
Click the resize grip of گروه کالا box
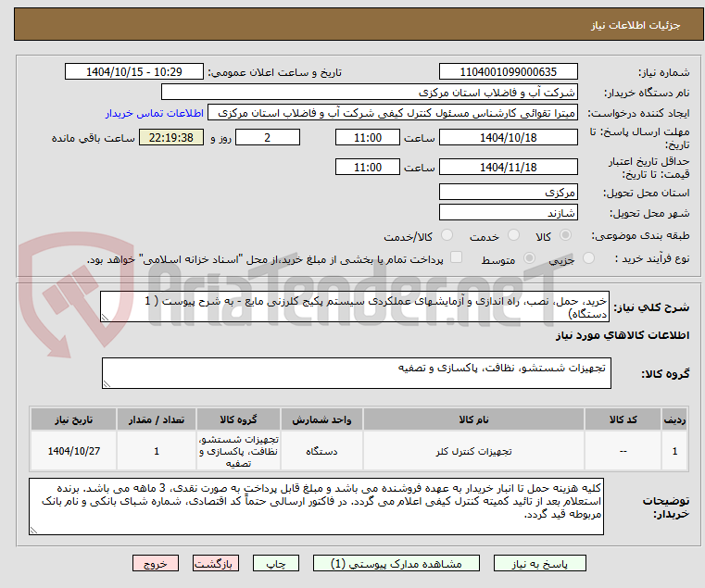click(x=107, y=383)
